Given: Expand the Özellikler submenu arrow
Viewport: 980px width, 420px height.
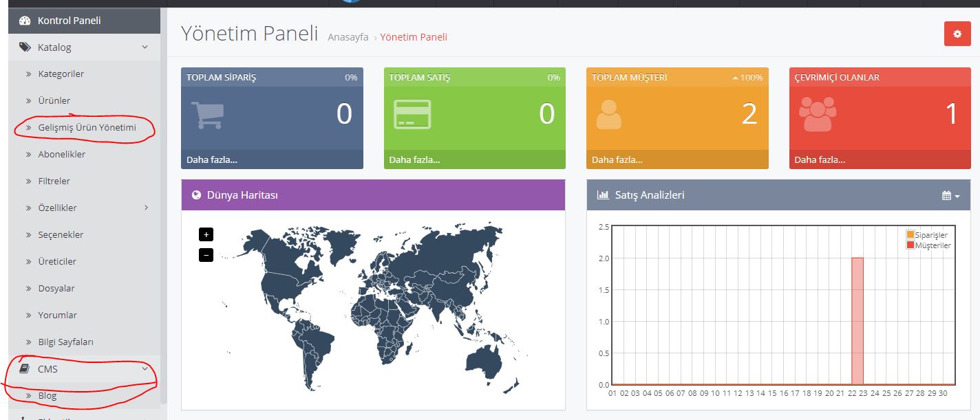Looking at the screenshot, I should [x=146, y=208].
